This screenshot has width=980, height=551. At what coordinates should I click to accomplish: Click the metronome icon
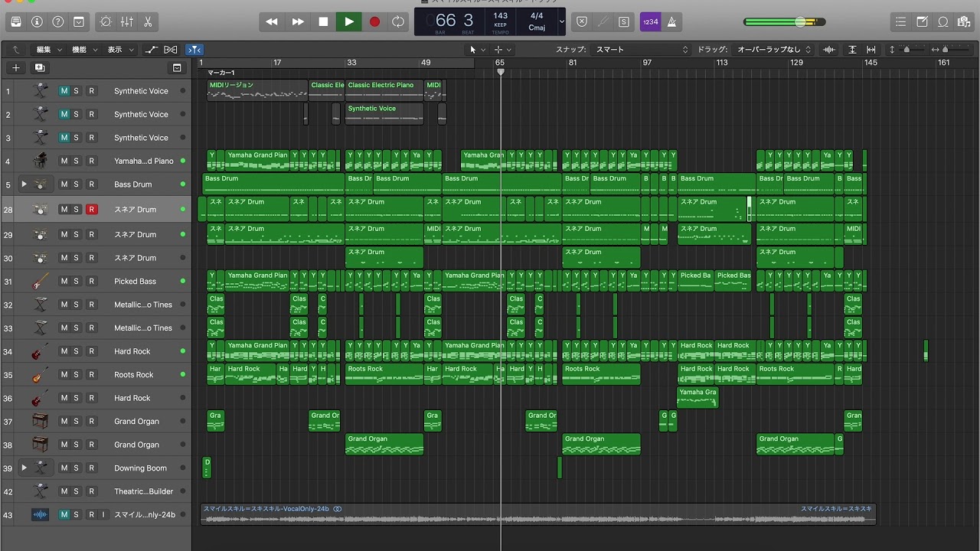[671, 22]
